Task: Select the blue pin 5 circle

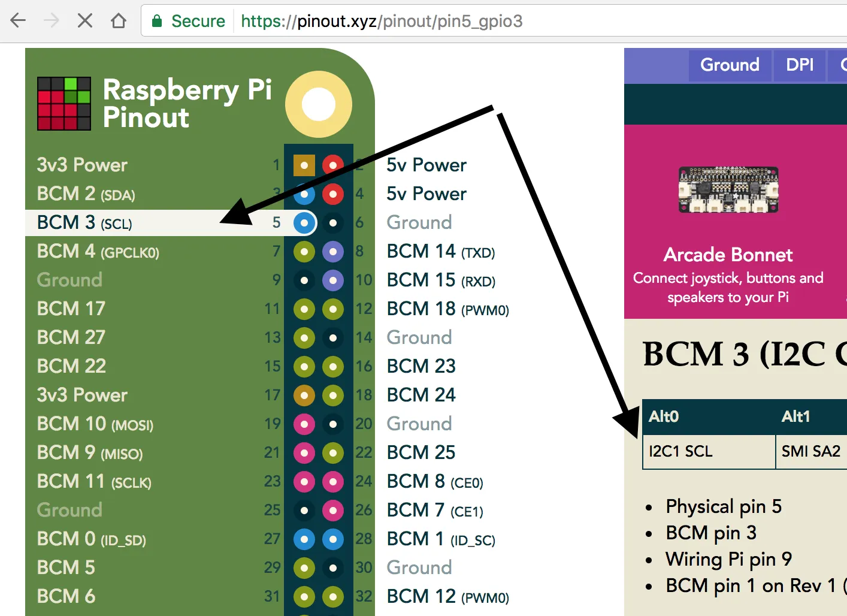Action: 304,223
